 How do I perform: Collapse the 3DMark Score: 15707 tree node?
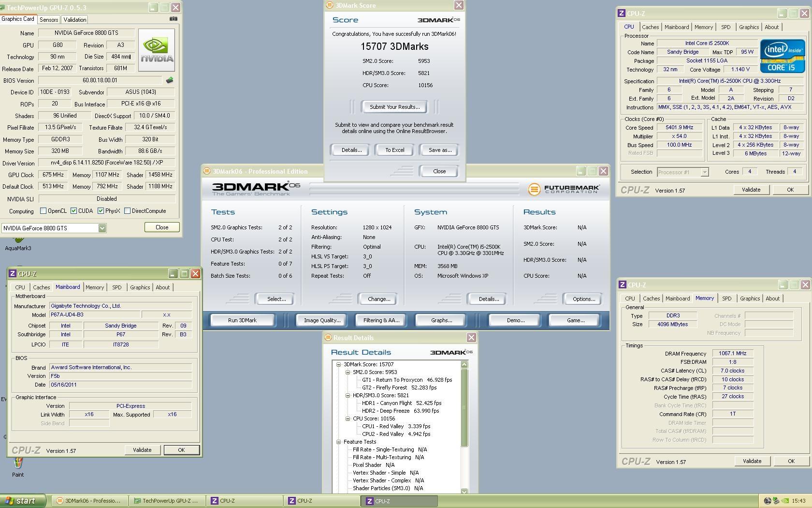(x=339, y=364)
